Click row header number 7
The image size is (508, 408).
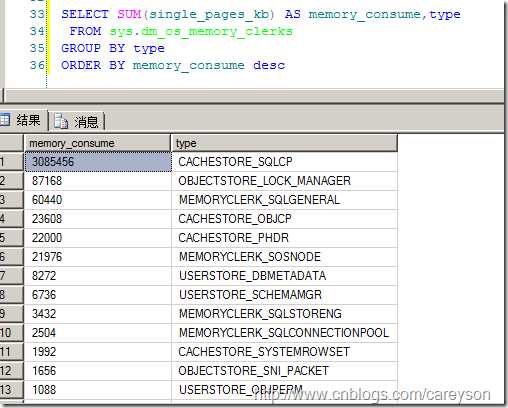(x=12, y=276)
